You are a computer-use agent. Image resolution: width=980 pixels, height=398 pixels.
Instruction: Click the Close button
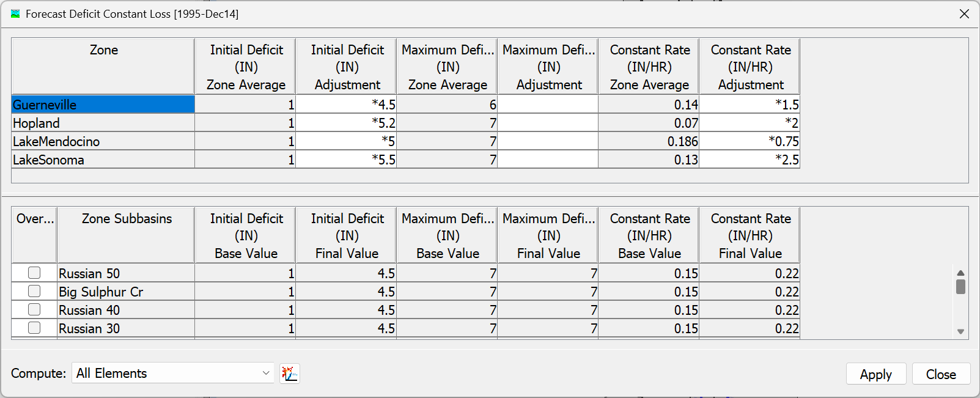tap(941, 374)
